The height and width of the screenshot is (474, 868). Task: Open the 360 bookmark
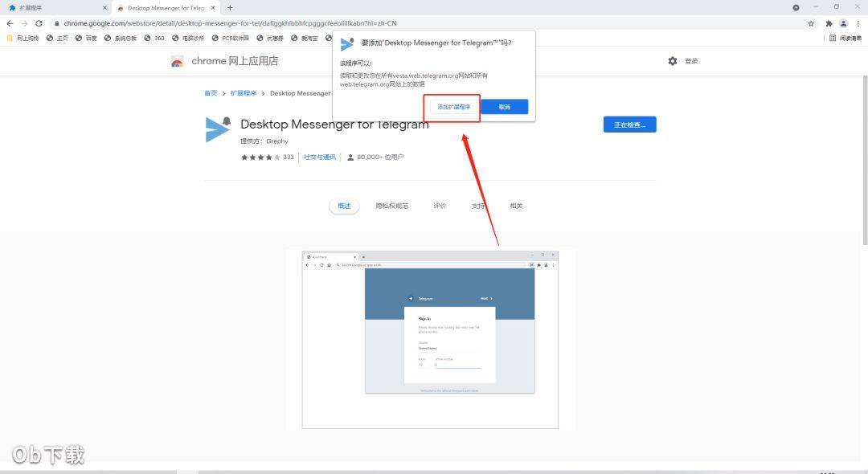[154, 39]
